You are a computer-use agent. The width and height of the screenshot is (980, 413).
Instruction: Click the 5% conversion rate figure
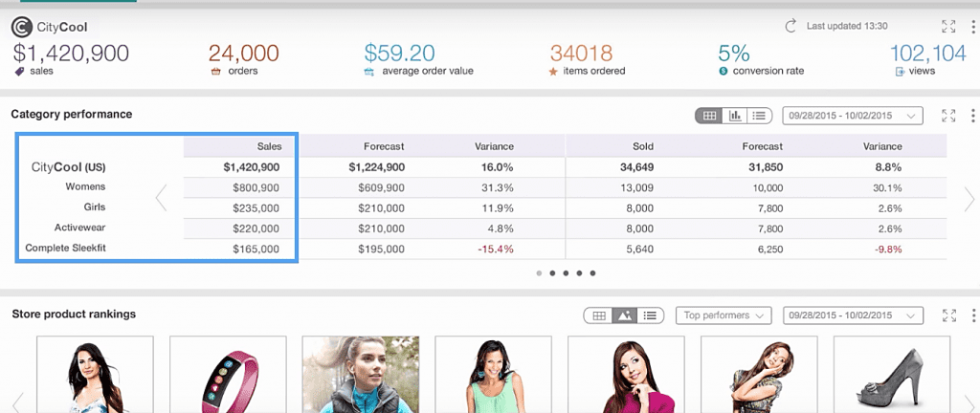pyautogui.click(x=734, y=53)
